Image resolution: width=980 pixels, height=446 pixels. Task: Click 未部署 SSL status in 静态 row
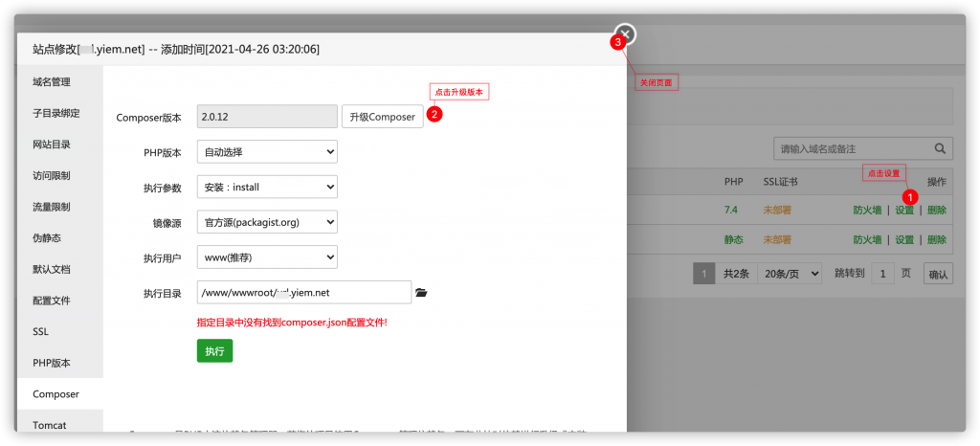(x=777, y=240)
